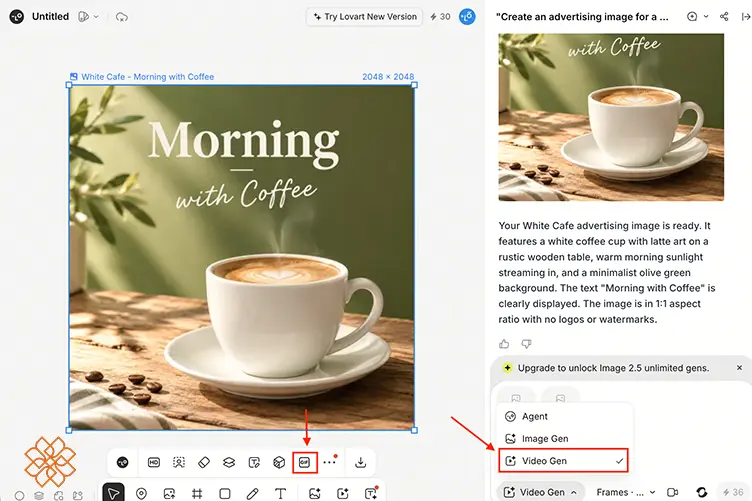
Task: Open the Frames settings dropdown
Action: pyautogui.click(x=626, y=492)
